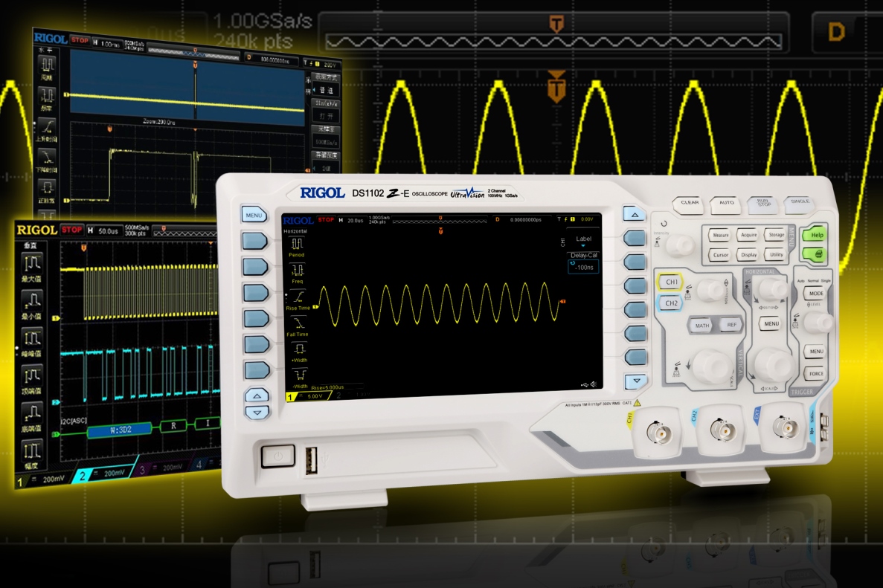Open the Measure menu
The height and width of the screenshot is (588, 883).
pyautogui.click(x=720, y=235)
